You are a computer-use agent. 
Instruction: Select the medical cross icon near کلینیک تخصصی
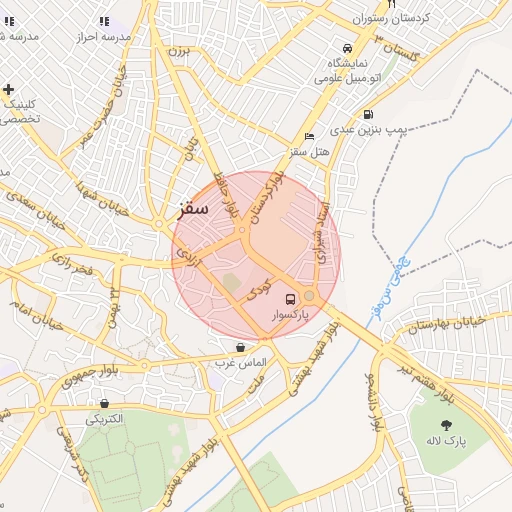tap(8, 89)
